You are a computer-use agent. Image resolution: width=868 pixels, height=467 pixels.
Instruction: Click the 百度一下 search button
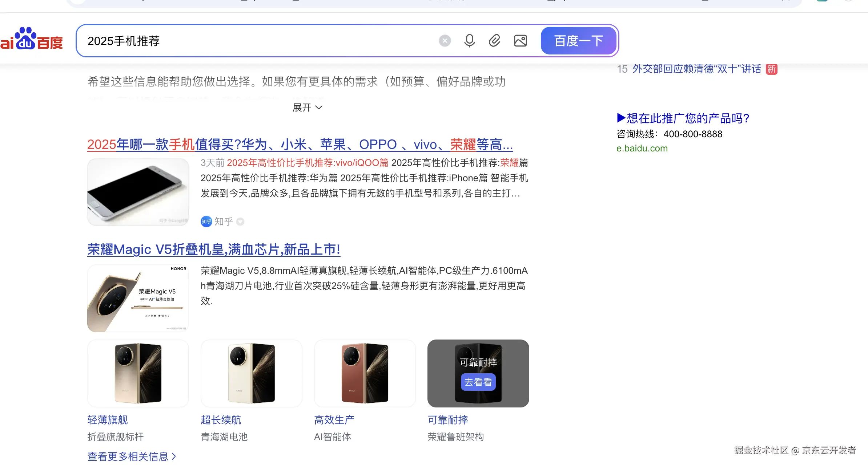579,41
